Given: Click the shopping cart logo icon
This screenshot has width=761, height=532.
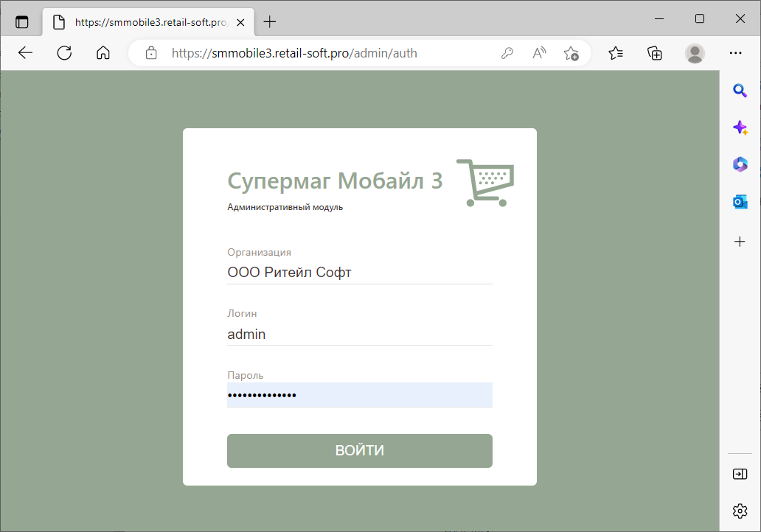Looking at the screenshot, I should coord(484,182).
